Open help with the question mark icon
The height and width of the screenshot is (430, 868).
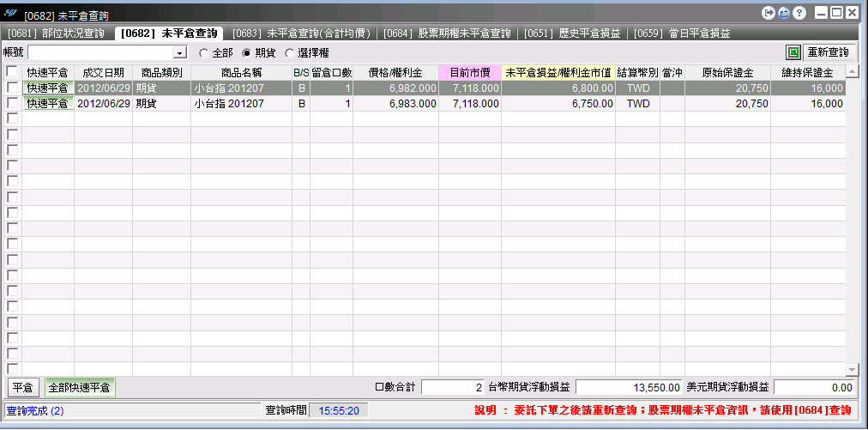click(x=799, y=12)
